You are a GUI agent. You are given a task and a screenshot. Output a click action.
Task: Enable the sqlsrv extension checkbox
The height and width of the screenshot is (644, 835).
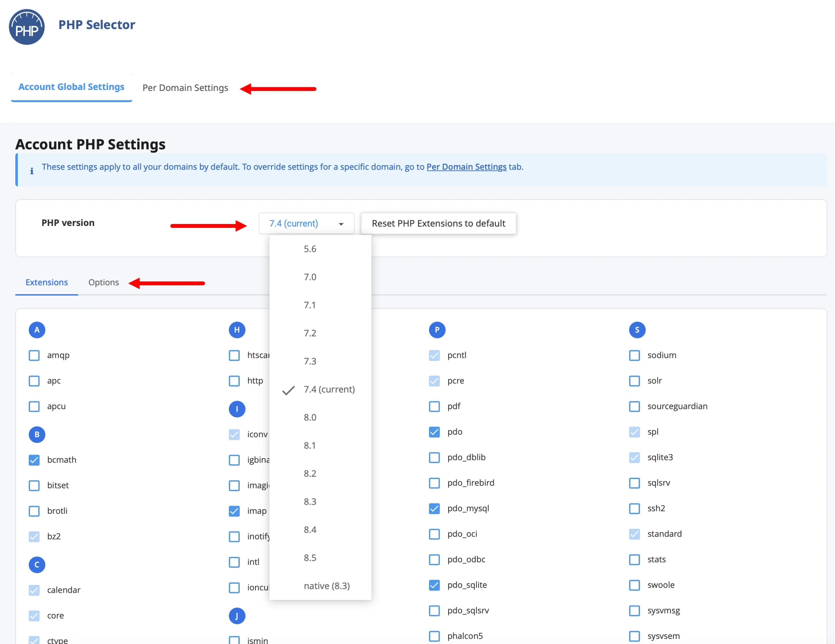pyautogui.click(x=635, y=483)
